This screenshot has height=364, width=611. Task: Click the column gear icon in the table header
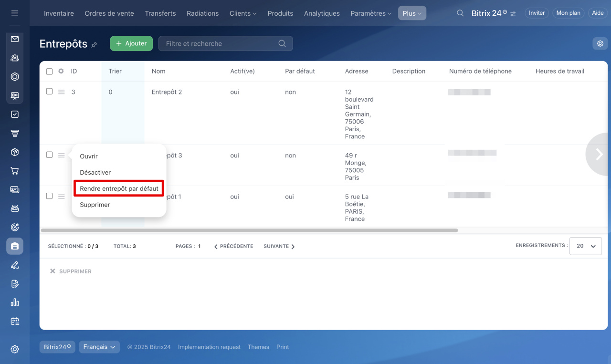coord(61,71)
